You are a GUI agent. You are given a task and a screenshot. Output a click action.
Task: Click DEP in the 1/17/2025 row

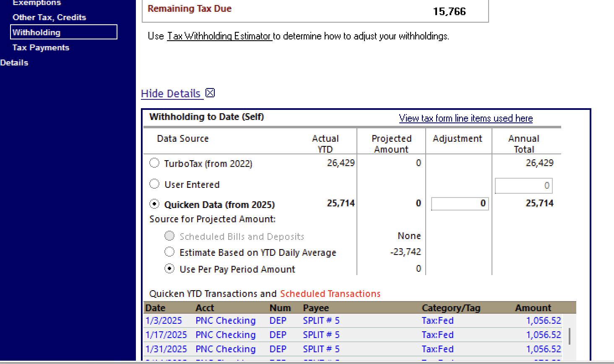pos(278,335)
